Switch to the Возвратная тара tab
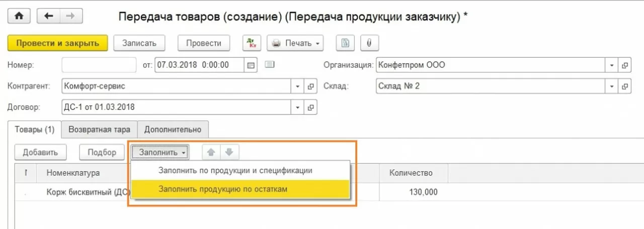The image size is (644, 229). pos(100,129)
